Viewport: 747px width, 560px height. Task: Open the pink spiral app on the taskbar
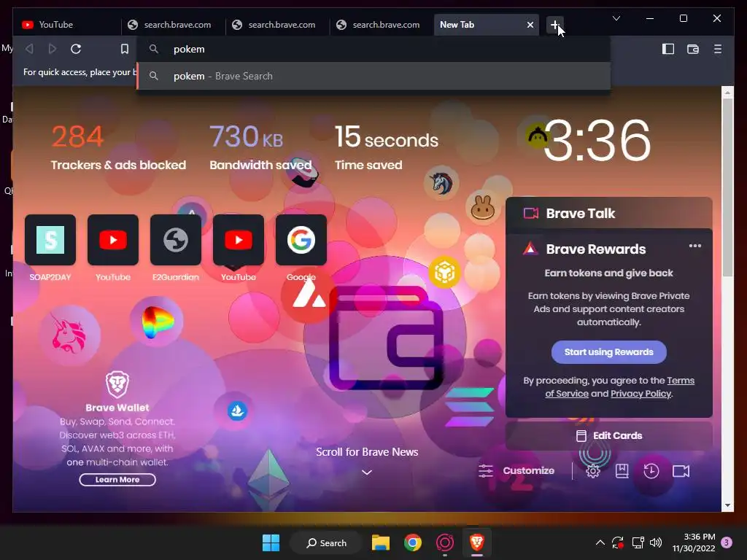pyautogui.click(x=444, y=542)
